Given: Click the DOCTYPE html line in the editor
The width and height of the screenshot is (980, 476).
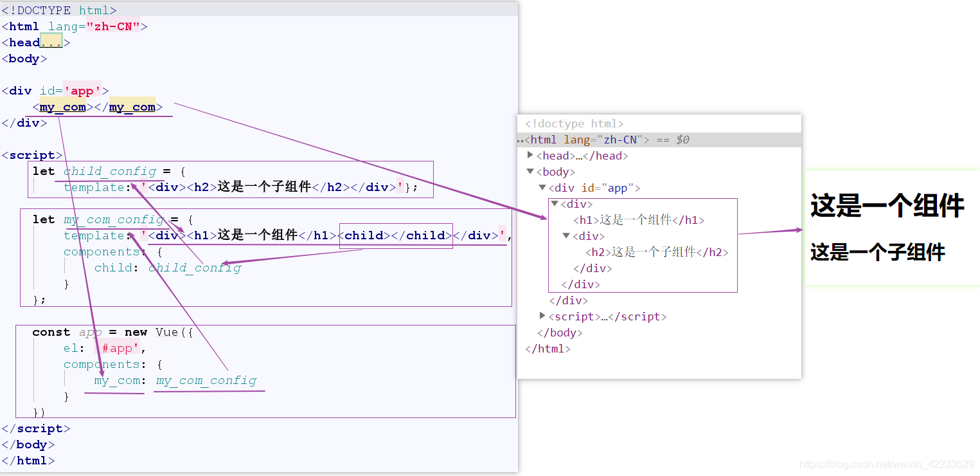Looking at the screenshot, I should coord(59,10).
